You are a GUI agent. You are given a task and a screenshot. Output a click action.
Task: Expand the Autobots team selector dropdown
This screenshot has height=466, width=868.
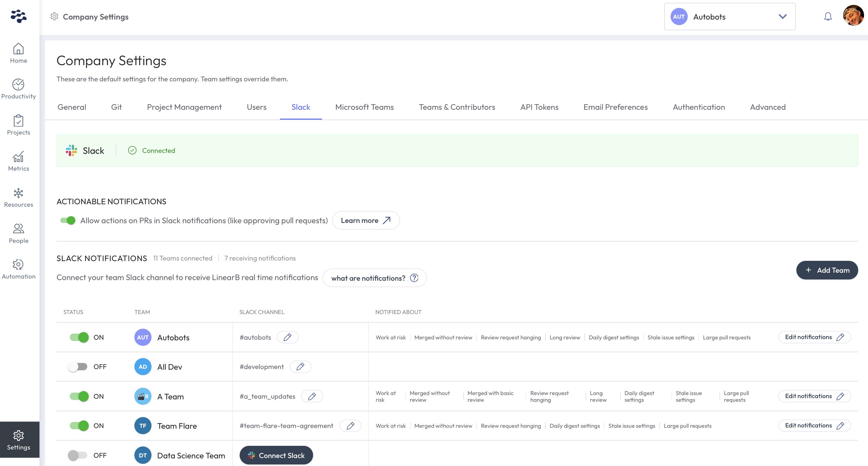tap(730, 17)
